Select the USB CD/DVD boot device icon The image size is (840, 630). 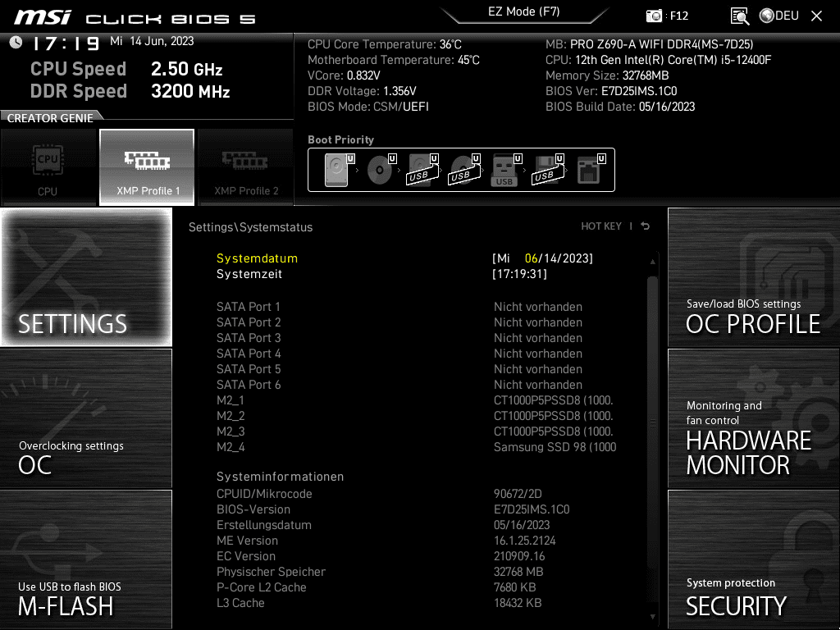[465, 170]
